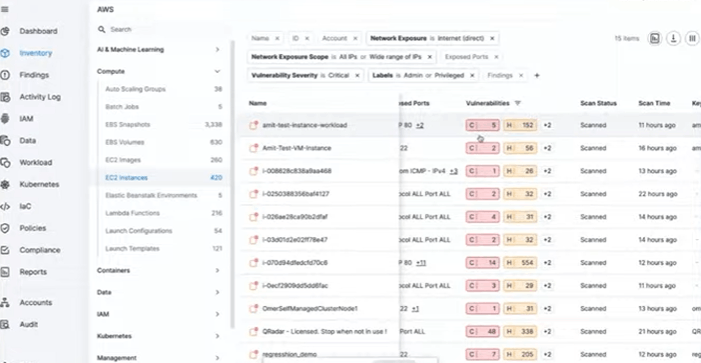The width and height of the screenshot is (701, 363).
Task: Click instance icon for OmerSelfManagedClusterNode1
Action: point(253,308)
